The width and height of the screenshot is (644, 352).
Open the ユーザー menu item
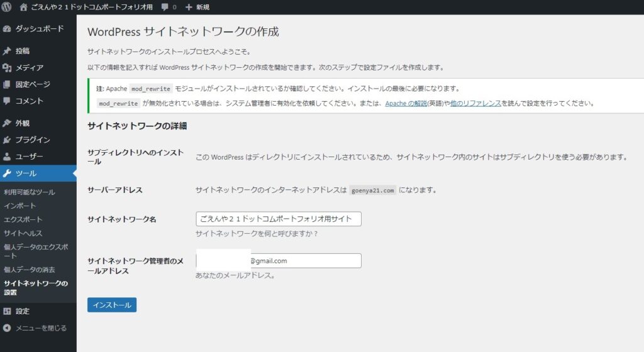point(38,157)
